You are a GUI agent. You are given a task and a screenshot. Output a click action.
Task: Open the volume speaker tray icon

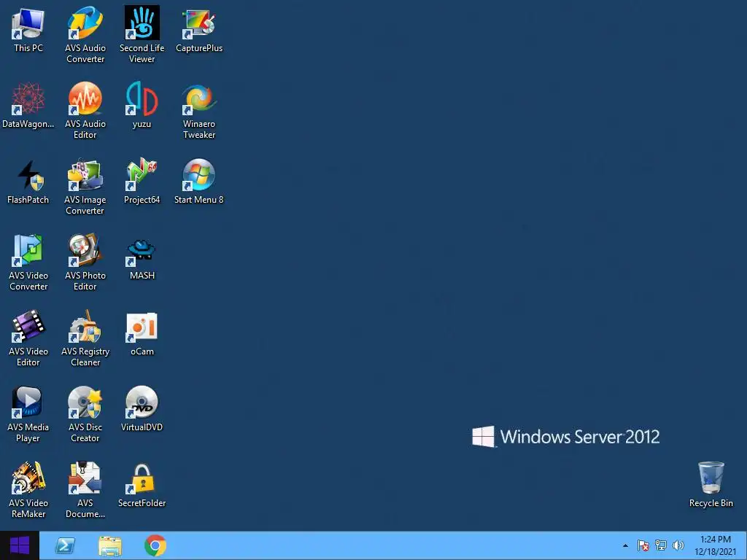(678, 545)
